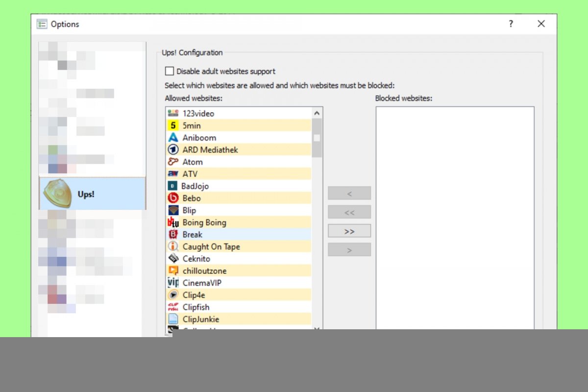
Task: Click the Atom site icon
Action: (x=173, y=162)
